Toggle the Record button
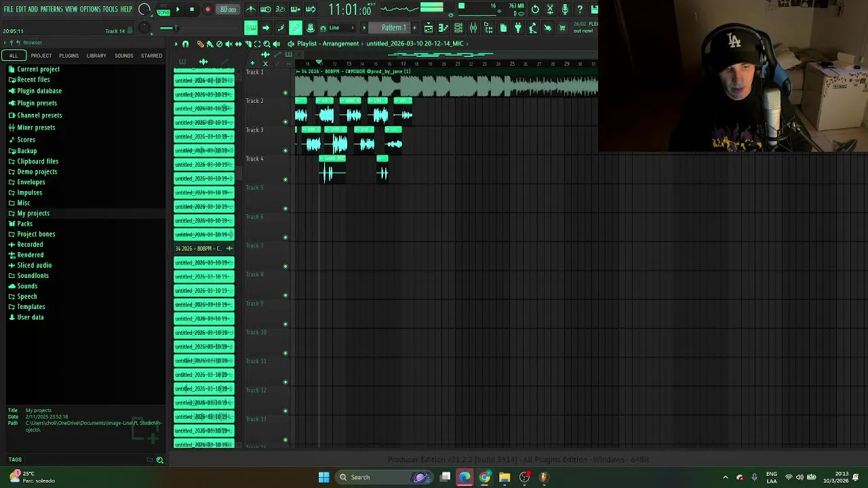This screenshot has width=868, height=488. tap(208, 9)
